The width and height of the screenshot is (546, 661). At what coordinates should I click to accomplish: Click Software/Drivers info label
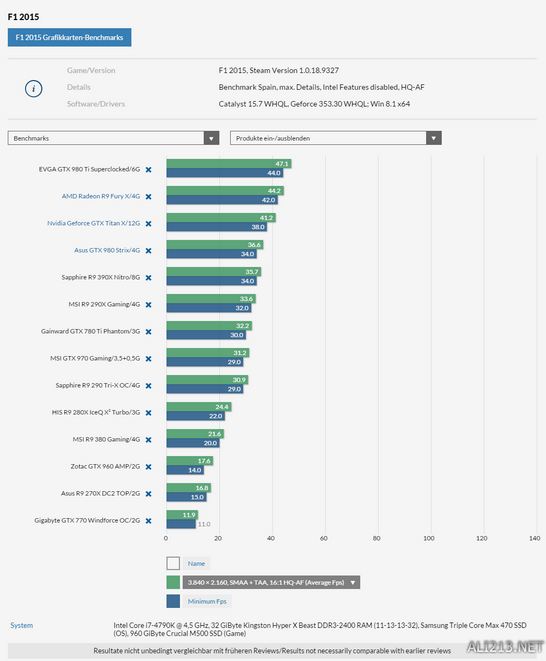[x=96, y=104]
